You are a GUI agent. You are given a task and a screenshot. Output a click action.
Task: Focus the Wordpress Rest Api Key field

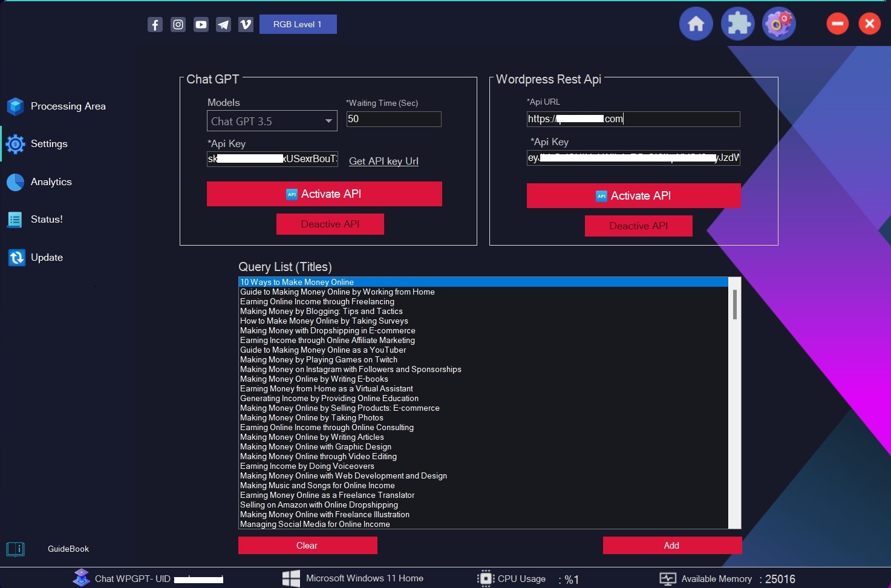coord(633,158)
